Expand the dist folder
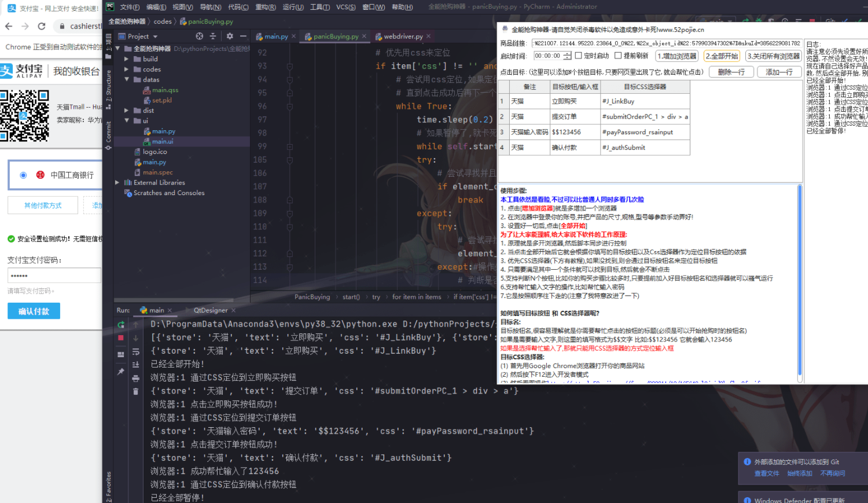The height and width of the screenshot is (503, 868). click(126, 111)
